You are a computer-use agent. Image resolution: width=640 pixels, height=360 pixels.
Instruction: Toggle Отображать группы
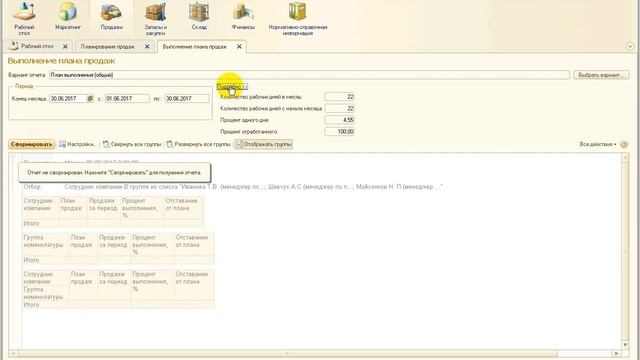tap(264, 144)
